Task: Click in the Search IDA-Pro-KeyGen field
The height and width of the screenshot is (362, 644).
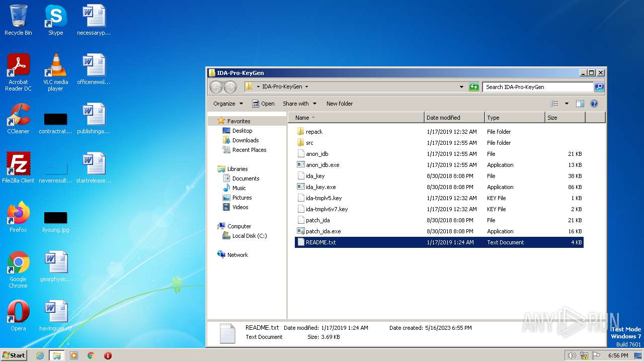Action: click(538, 87)
